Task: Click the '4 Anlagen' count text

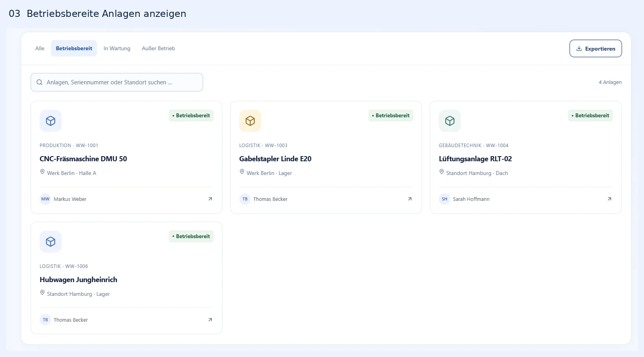Action: click(x=610, y=82)
